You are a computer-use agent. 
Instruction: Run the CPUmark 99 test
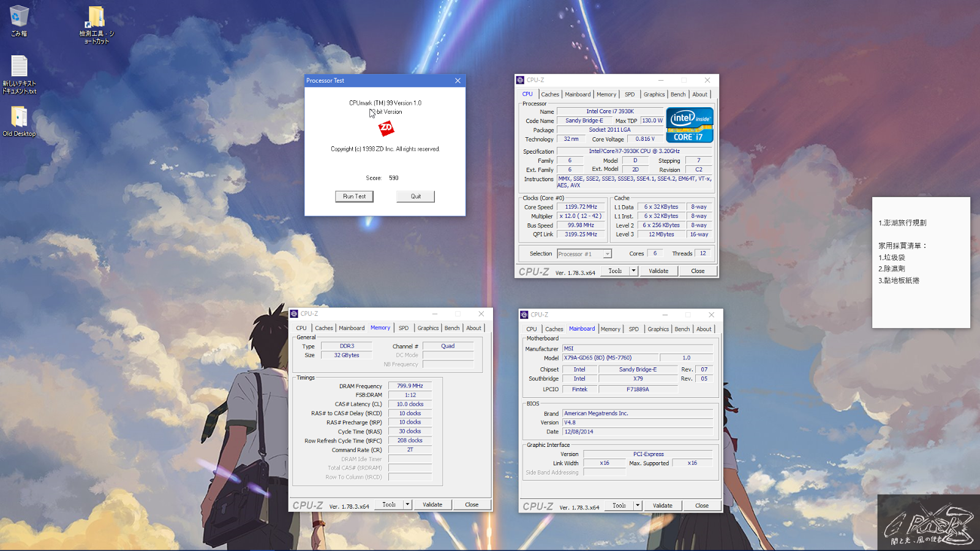(354, 197)
